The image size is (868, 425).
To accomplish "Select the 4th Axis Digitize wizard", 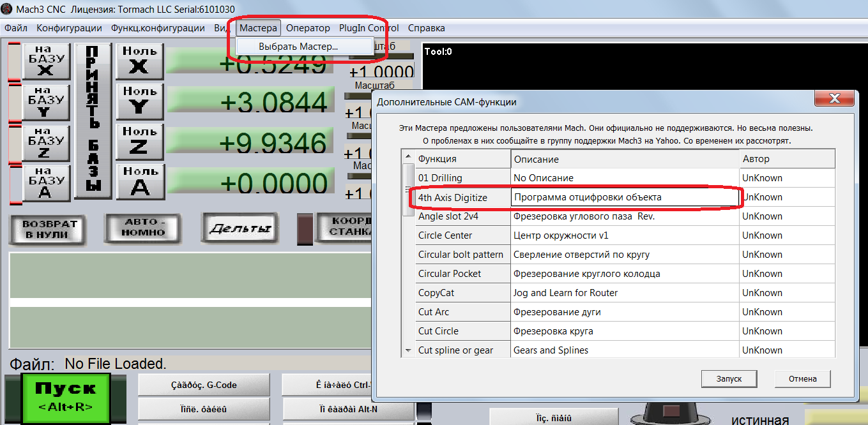I will (463, 197).
